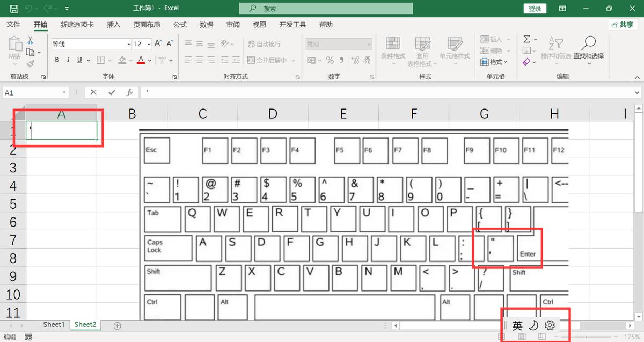644x342 pixels.
Task: Toggle Bold formatting
Action: coord(56,60)
